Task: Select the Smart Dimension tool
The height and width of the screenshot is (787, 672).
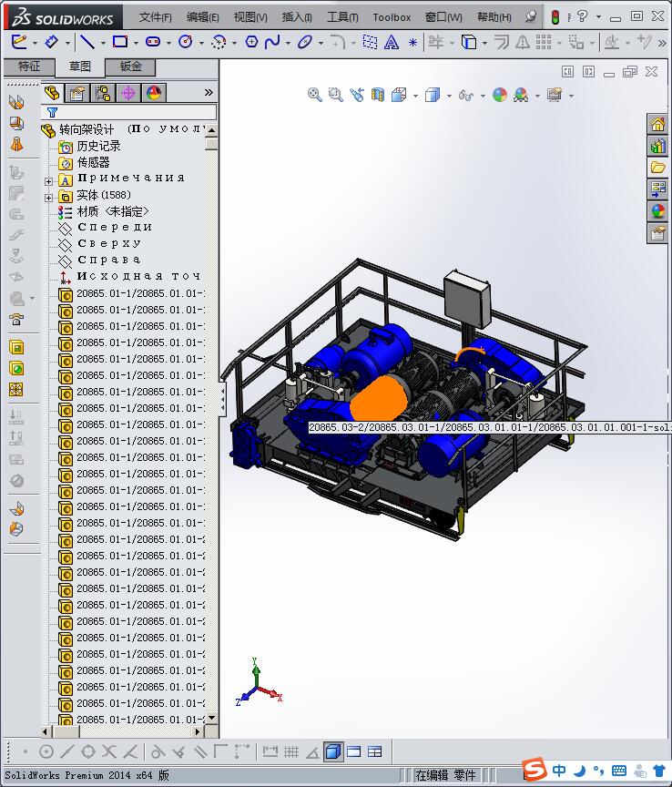Action: click(x=51, y=42)
